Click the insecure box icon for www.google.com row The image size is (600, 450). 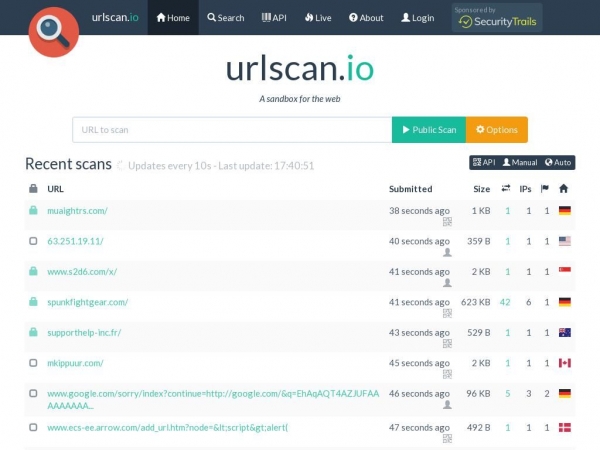pos(33,393)
